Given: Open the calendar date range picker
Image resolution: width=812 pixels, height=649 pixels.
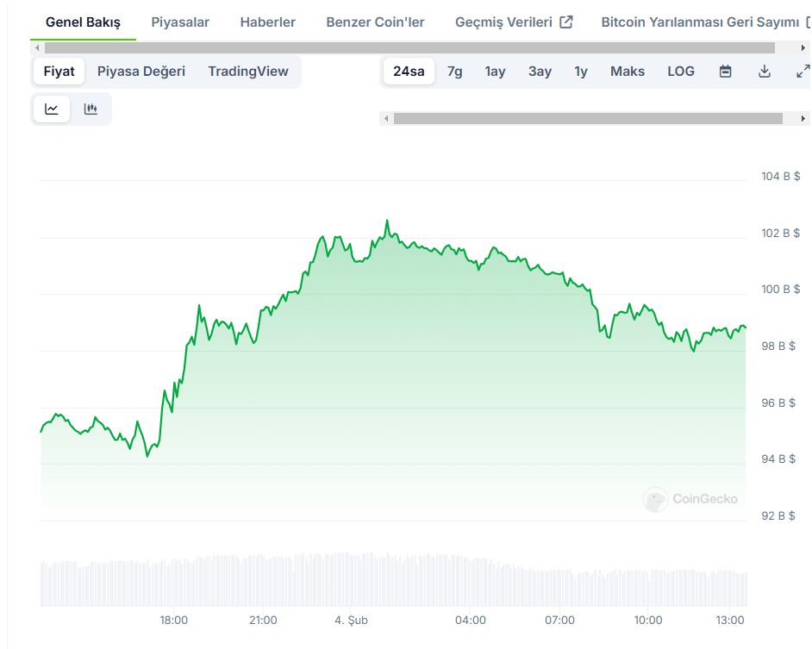Looking at the screenshot, I should [x=725, y=72].
